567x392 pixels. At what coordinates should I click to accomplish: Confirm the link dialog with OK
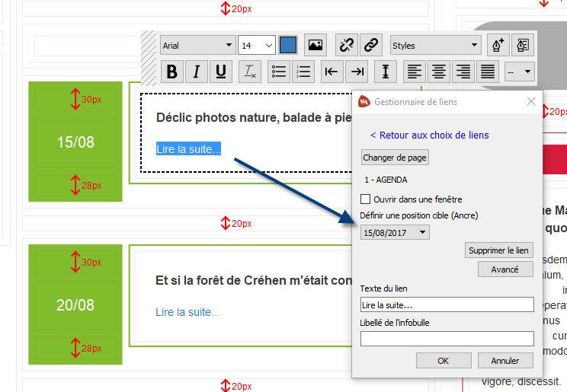click(443, 361)
